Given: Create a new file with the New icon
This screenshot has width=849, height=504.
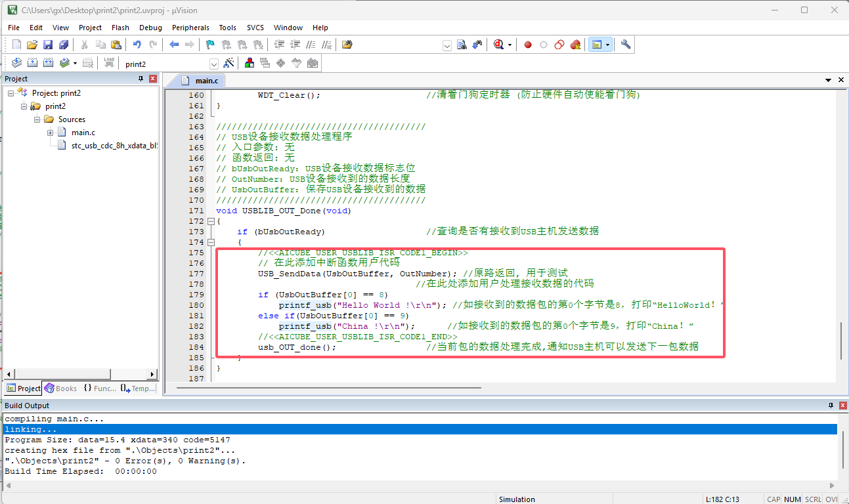Looking at the screenshot, I should tap(17, 45).
